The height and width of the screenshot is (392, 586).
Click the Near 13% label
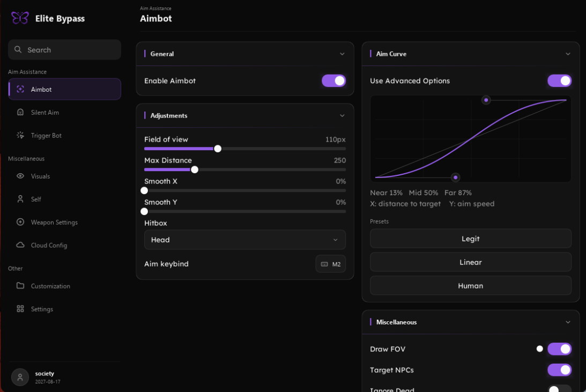point(386,193)
